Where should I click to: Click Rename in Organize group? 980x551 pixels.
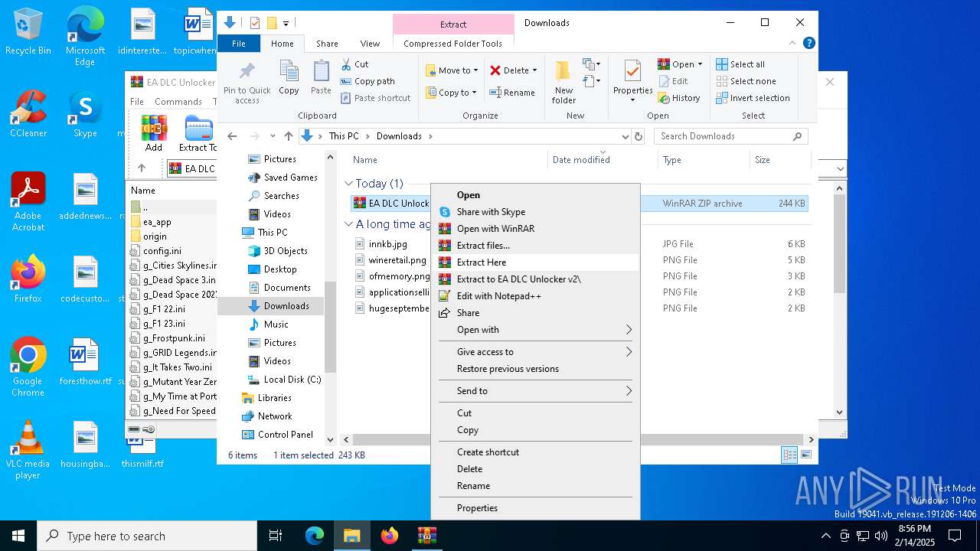tap(512, 93)
